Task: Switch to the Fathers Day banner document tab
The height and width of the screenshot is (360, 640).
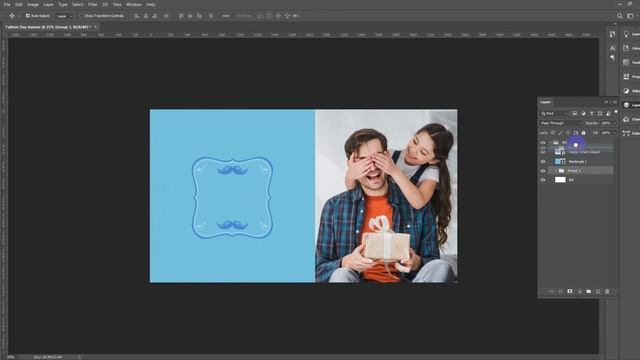Action: (48, 27)
